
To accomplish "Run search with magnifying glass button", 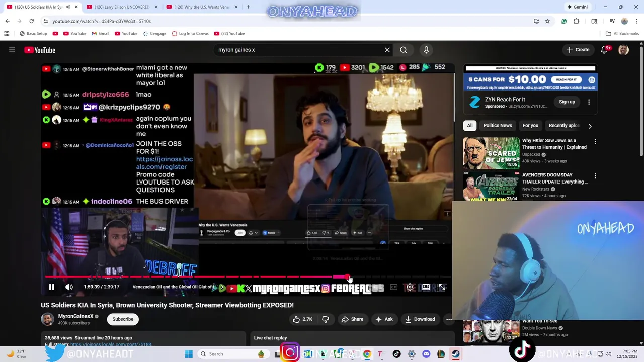I will (x=404, y=50).
